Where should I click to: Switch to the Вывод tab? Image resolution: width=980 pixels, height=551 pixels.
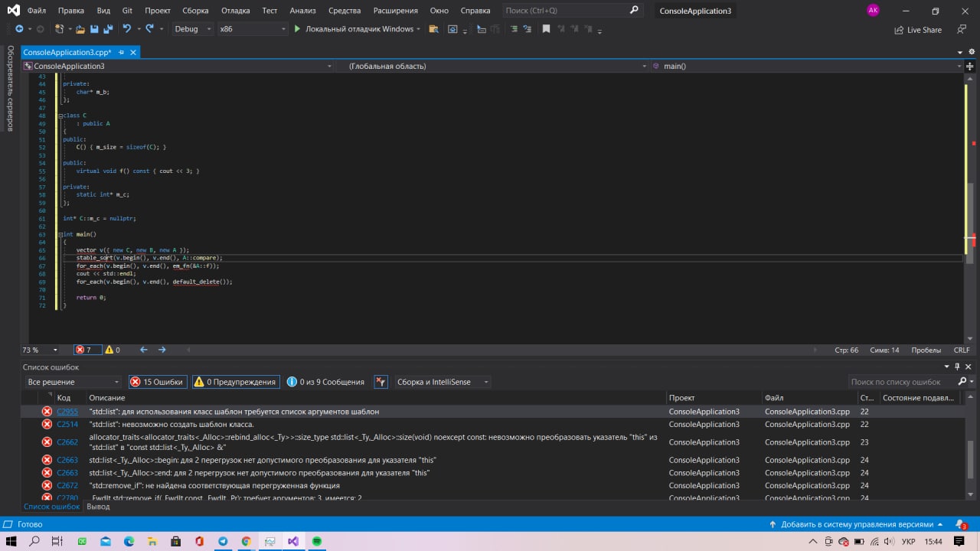click(98, 507)
